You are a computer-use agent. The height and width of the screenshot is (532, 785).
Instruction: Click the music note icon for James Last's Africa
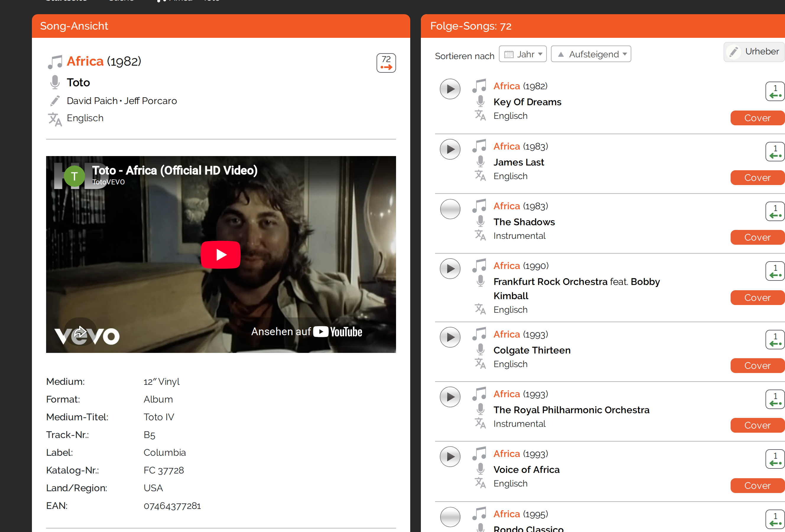[x=479, y=146]
